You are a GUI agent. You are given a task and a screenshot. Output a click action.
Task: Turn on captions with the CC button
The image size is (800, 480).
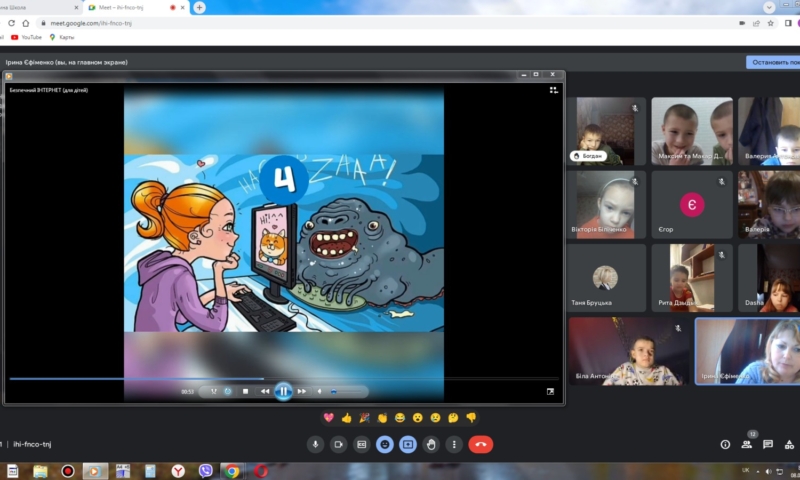pos(361,444)
